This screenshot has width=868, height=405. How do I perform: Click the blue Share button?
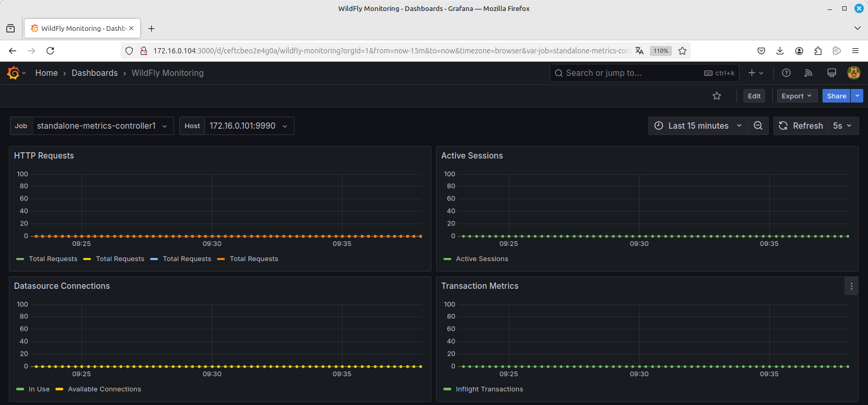tap(837, 96)
